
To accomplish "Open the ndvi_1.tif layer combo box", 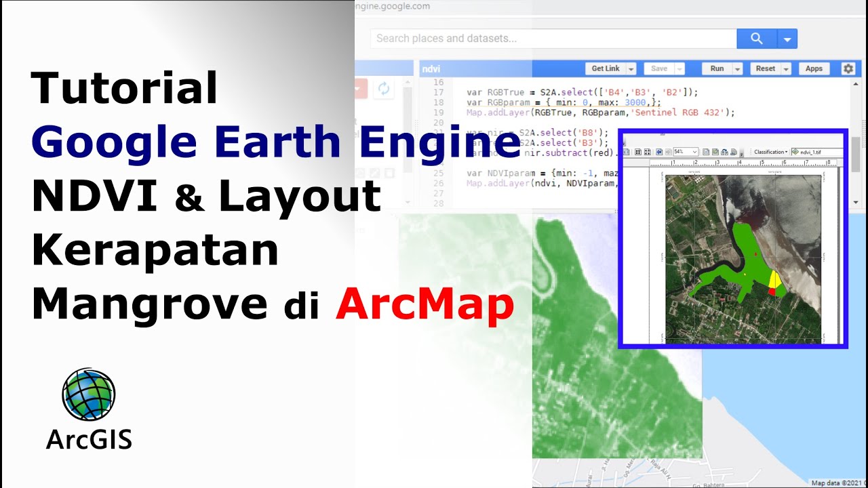I will click(816, 152).
